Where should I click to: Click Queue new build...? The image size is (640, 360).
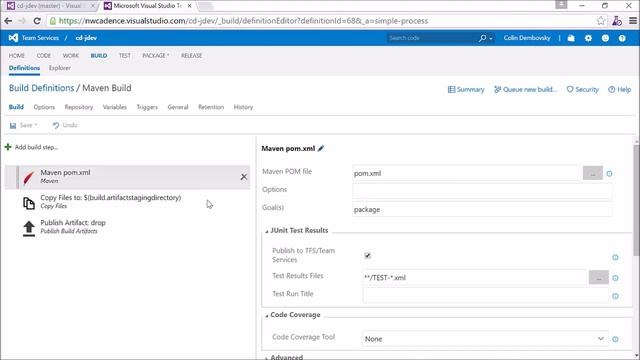point(525,89)
